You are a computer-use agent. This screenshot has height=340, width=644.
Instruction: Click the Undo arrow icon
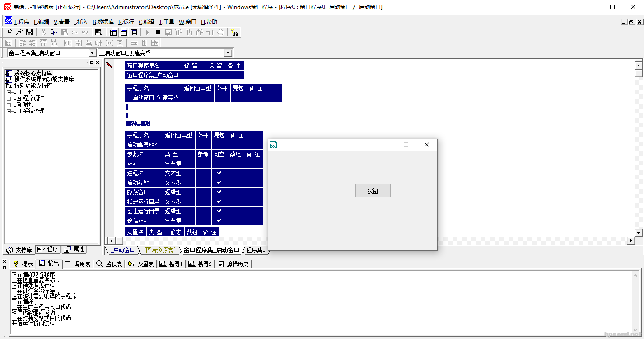point(85,32)
